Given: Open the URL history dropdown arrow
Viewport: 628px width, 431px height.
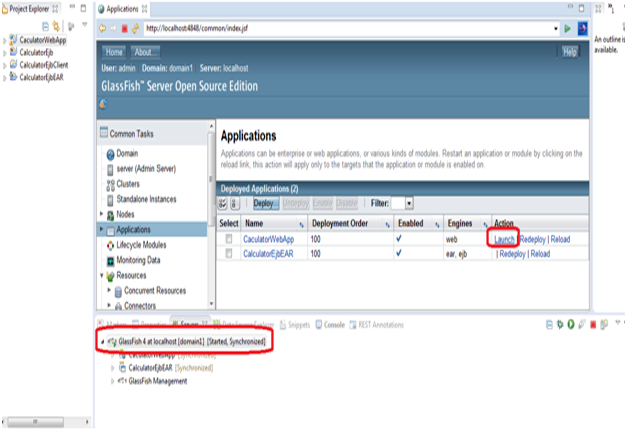Looking at the screenshot, I should [556, 28].
